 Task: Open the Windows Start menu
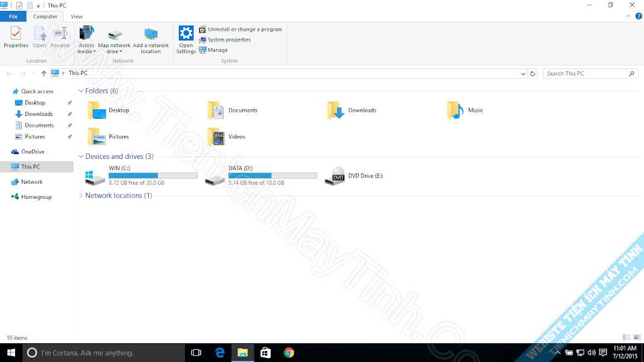click(11, 352)
